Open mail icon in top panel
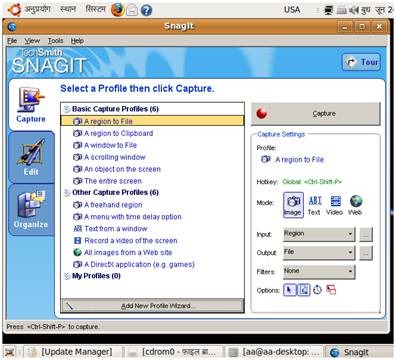Screen dimensions: 396x360 [132, 10]
